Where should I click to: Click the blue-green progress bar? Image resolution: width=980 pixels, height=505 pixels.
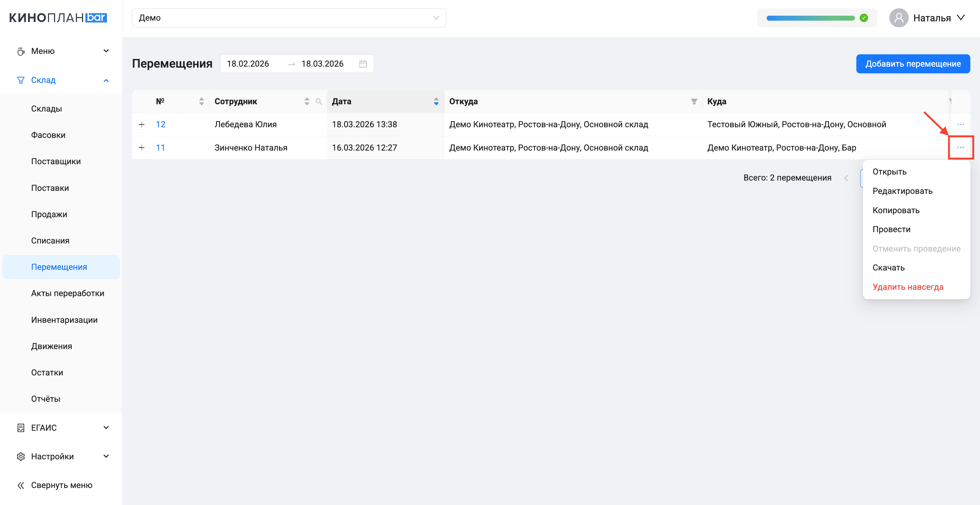pyautogui.click(x=810, y=18)
